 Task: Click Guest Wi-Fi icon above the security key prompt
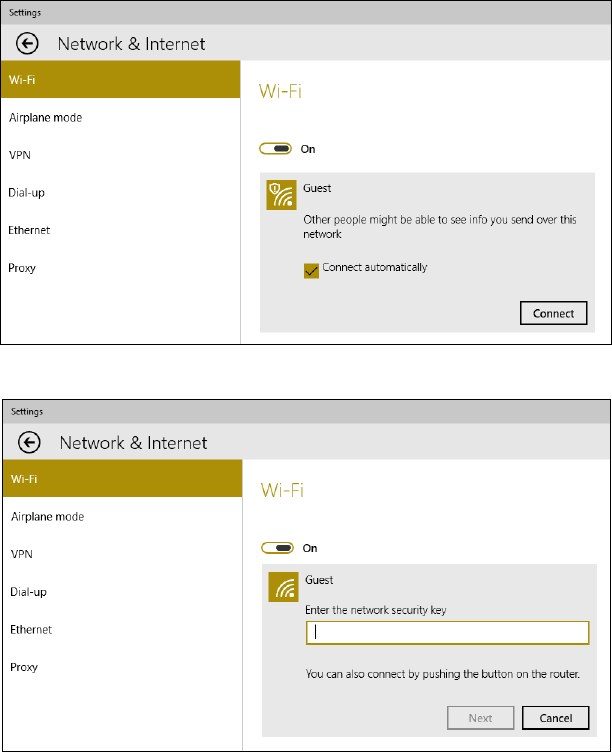(283, 587)
